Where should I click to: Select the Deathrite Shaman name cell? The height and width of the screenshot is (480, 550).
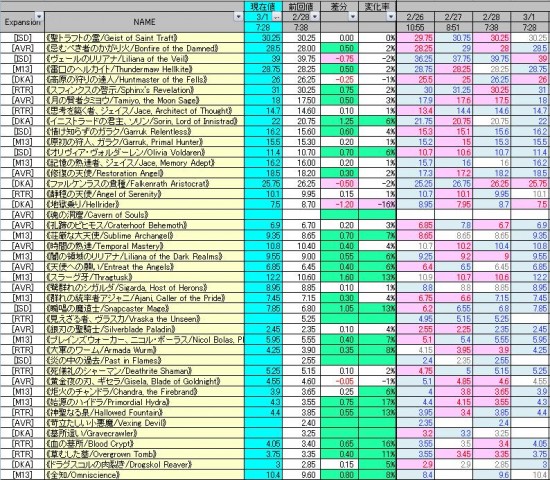click(x=144, y=371)
